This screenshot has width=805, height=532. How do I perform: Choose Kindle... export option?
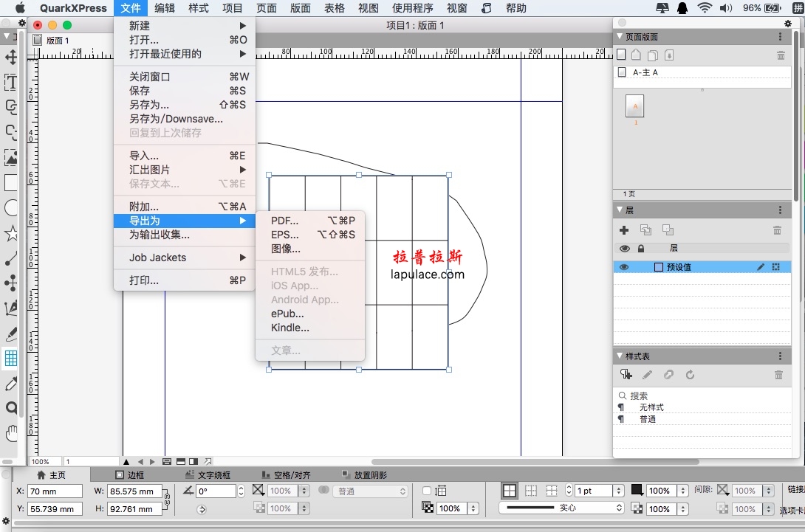click(x=310, y=328)
